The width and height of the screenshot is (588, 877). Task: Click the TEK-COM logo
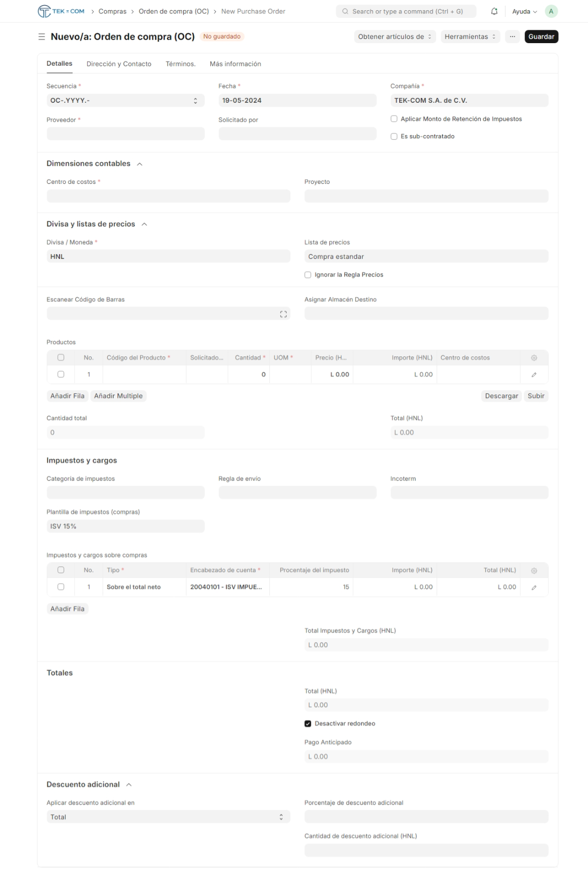pos(61,11)
